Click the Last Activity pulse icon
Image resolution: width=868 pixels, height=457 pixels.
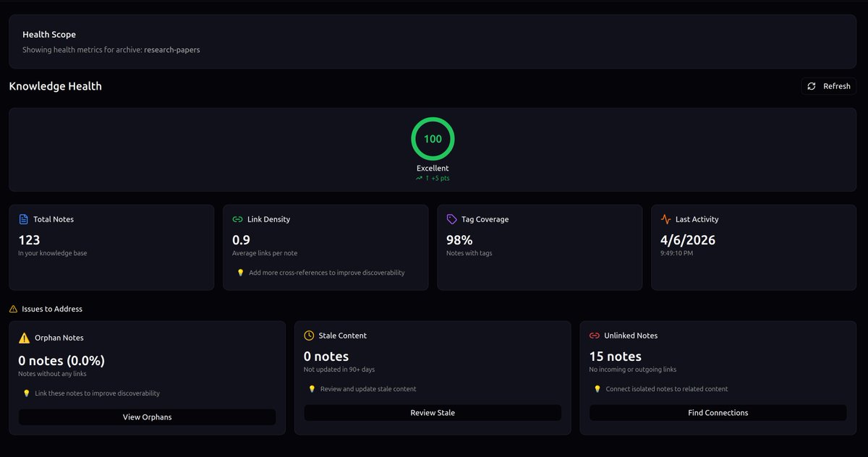pos(665,219)
